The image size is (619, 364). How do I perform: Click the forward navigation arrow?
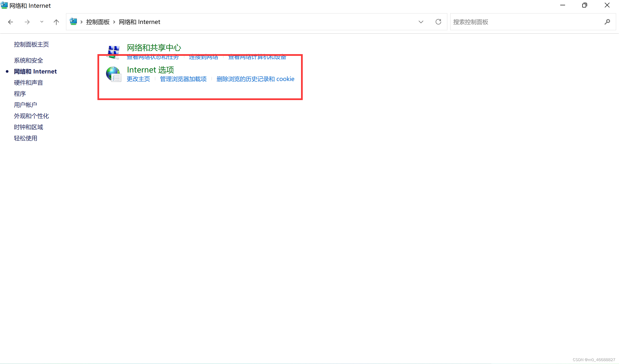(x=27, y=22)
